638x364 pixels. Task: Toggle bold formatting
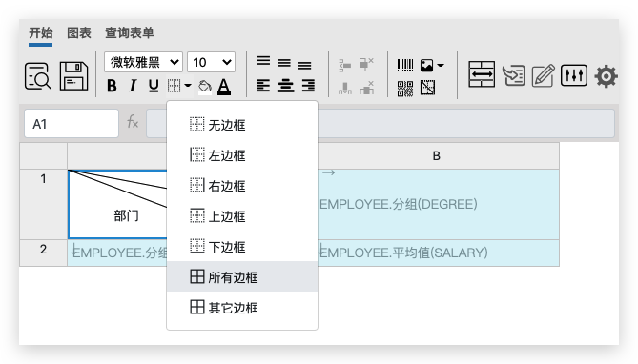pyautogui.click(x=112, y=86)
